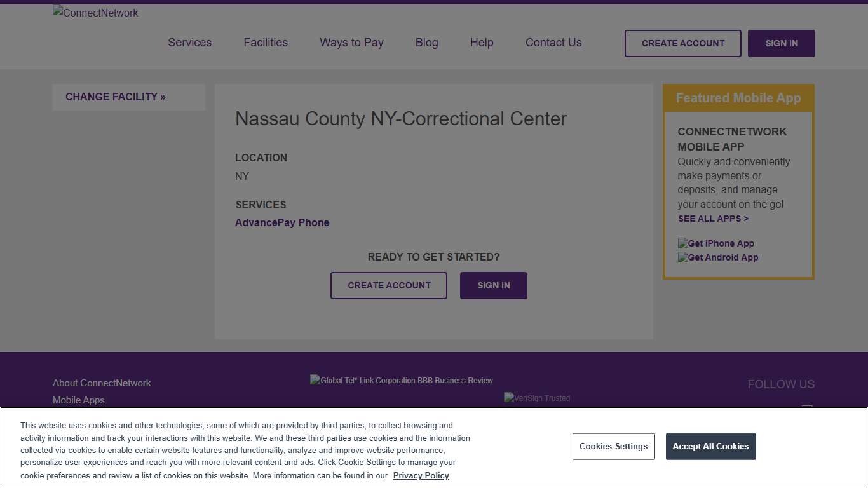Open the Services dropdown menu
This screenshot has height=488, width=868.
click(189, 43)
